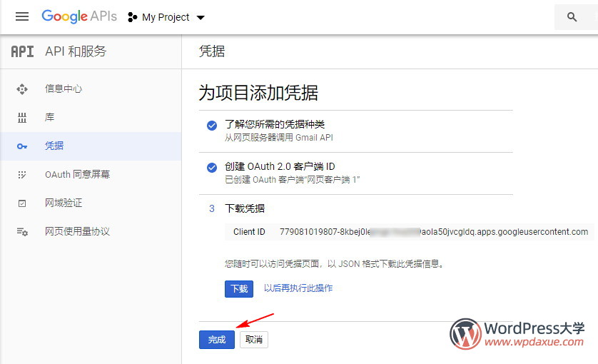
Task: Click the 网域验证 checkbox icon
Action: click(x=22, y=203)
